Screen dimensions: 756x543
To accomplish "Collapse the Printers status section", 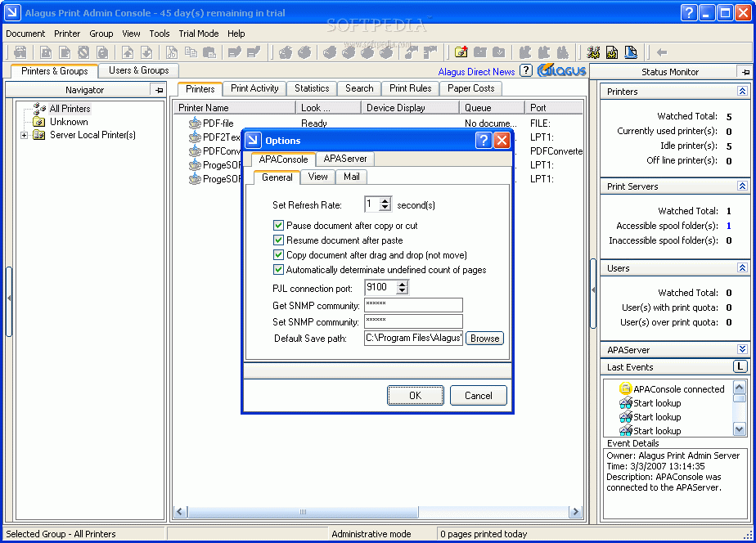I will (742, 91).
